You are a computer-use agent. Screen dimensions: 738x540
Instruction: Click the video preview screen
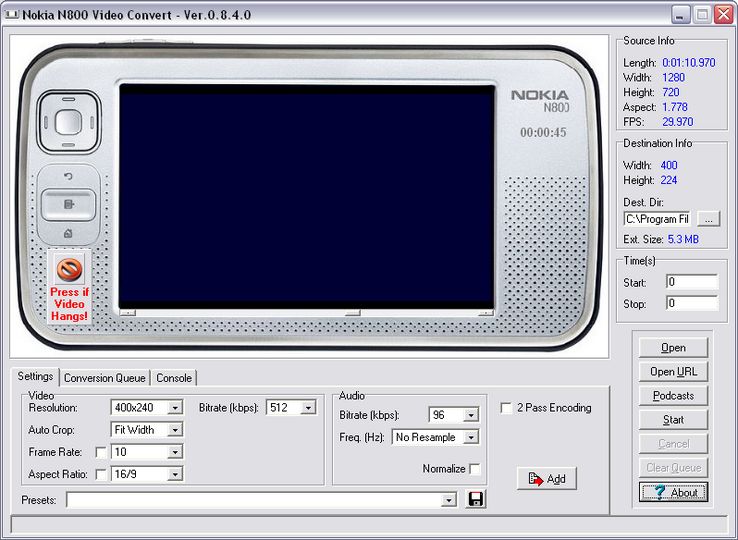pyautogui.click(x=306, y=197)
